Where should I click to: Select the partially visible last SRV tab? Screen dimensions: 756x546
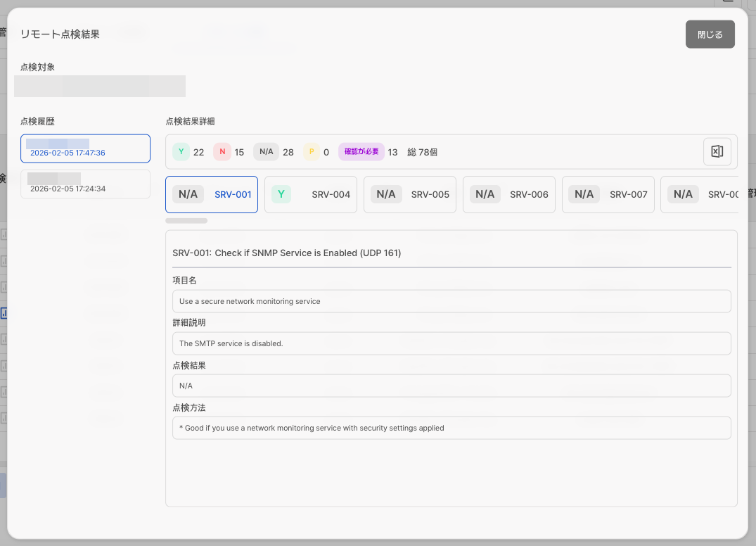click(700, 194)
